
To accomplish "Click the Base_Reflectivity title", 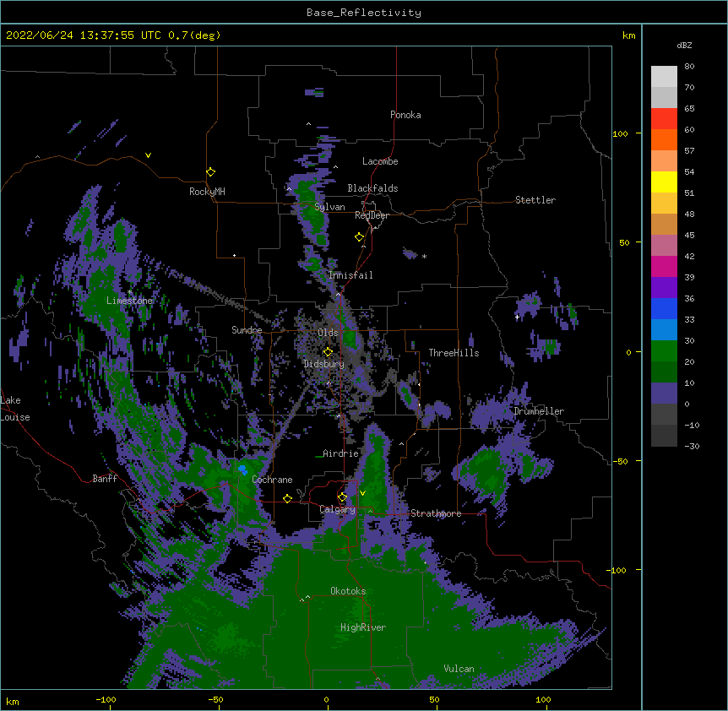I will tap(364, 13).
